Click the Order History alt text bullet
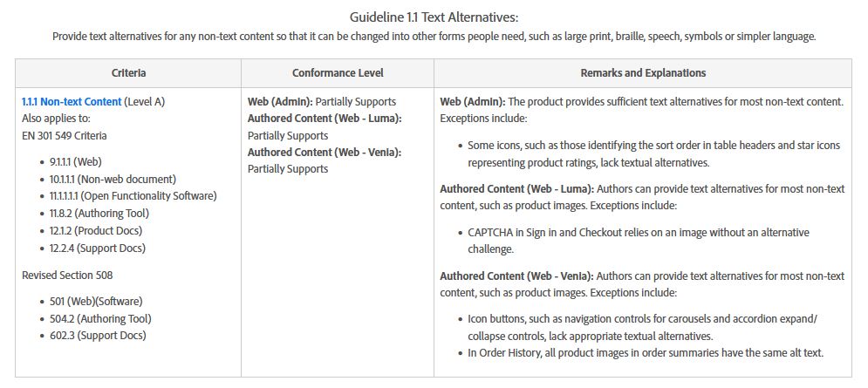 pyautogui.click(x=646, y=352)
